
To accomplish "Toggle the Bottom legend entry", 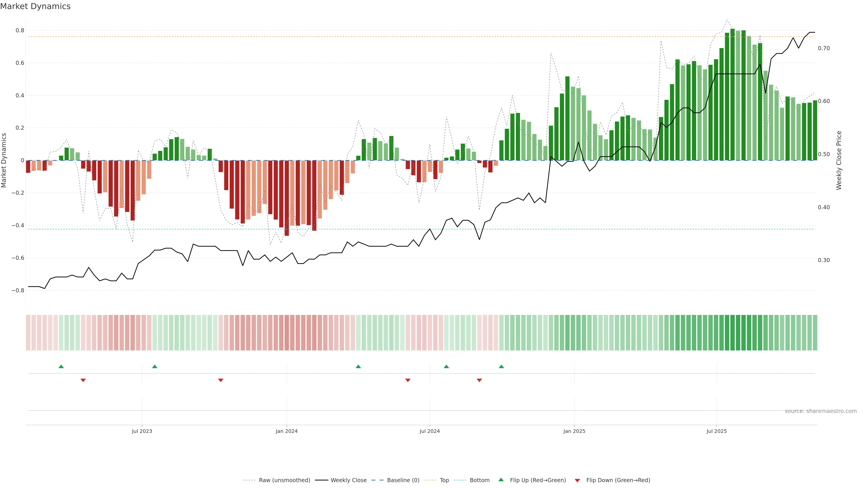I will coord(479,480).
